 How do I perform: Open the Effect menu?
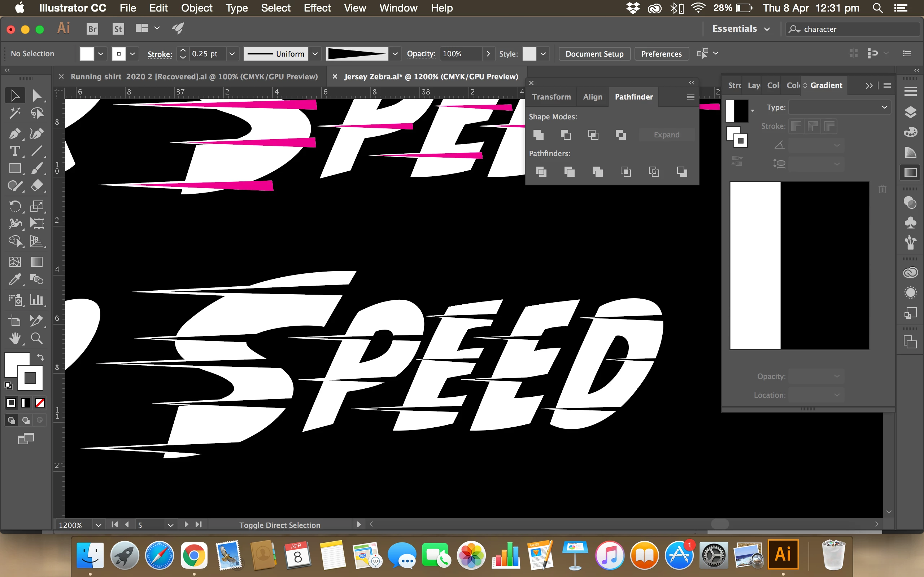(x=317, y=8)
